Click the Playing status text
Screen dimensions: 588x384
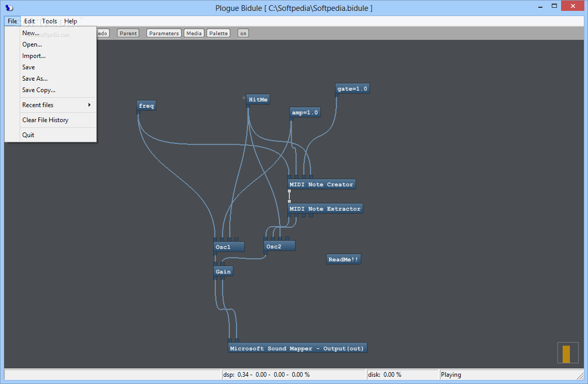(x=451, y=375)
